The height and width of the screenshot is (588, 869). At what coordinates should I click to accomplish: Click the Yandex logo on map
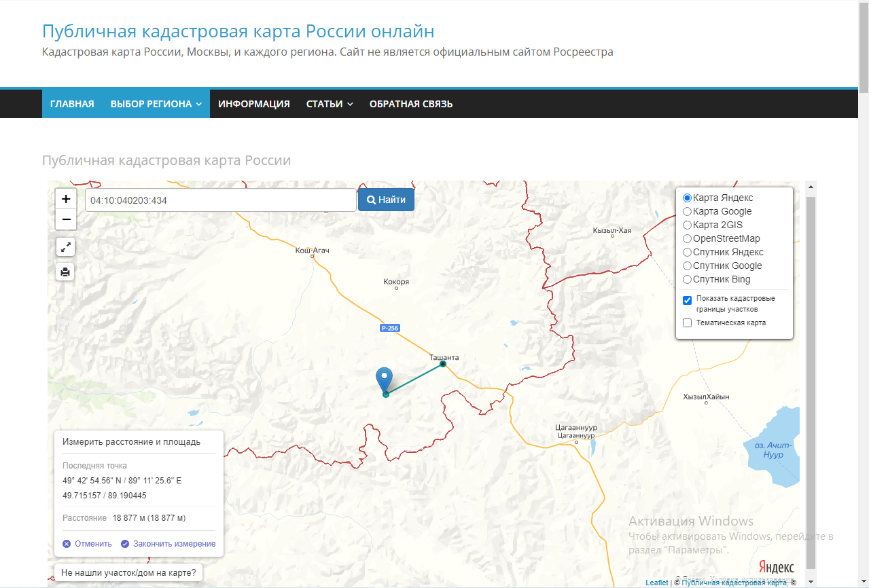coord(776,568)
